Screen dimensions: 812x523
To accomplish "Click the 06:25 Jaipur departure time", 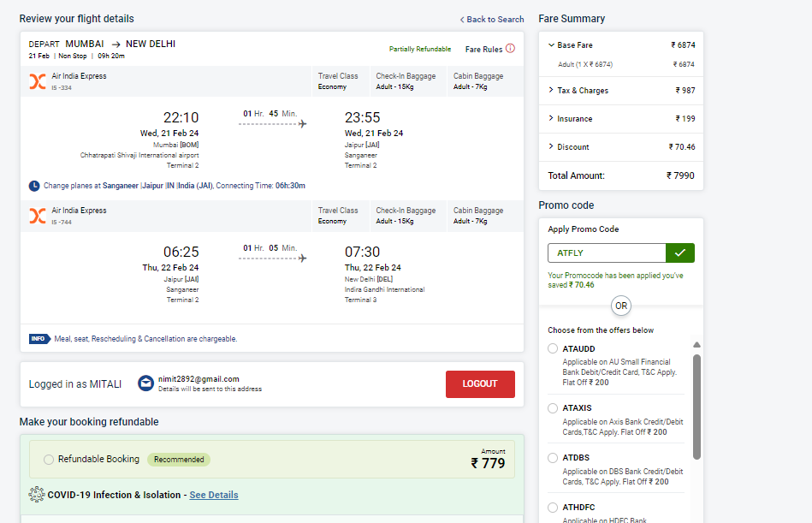I will click(181, 253).
